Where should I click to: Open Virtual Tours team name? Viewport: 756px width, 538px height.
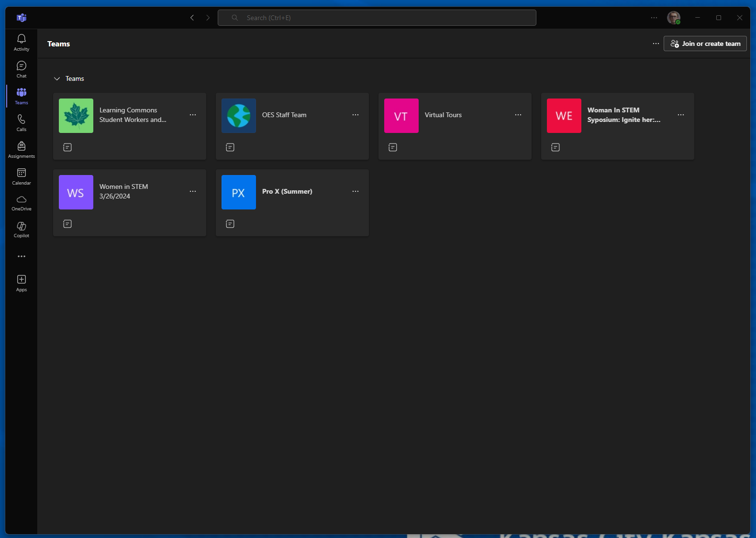coord(443,115)
